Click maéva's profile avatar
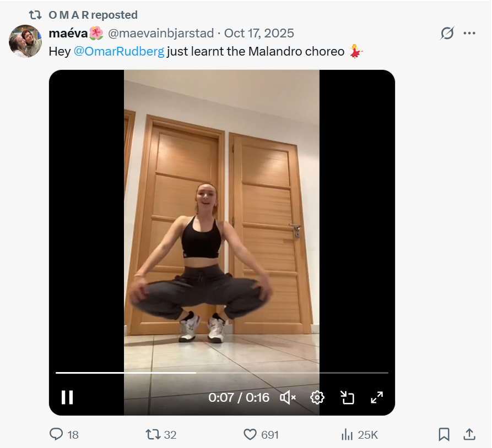492x448 pixels. [x=25, y=41]
